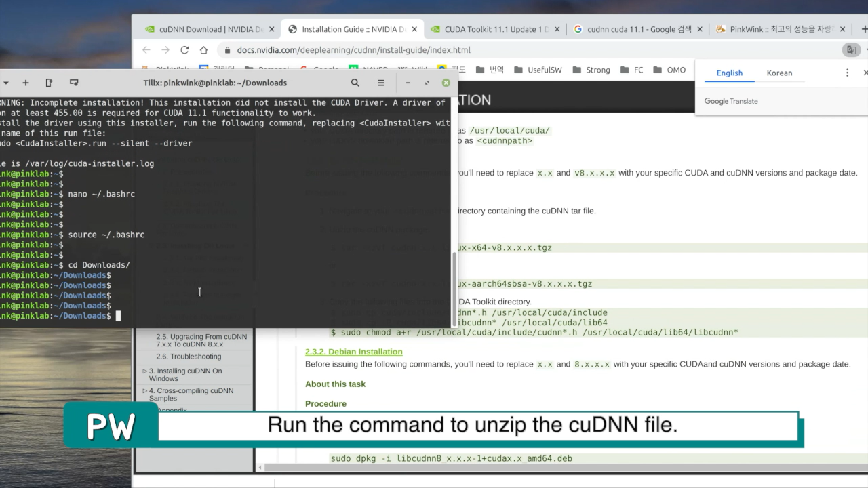This screenshot has width=868, height=488.
Task: Open Strong bookmark folder
Action: click(591, 70)
